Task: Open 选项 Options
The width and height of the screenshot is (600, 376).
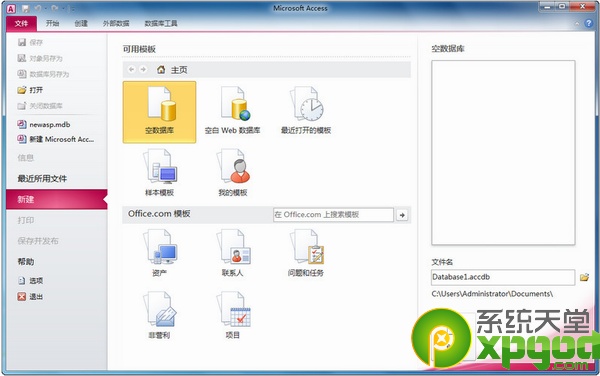Action: point(31,281)
